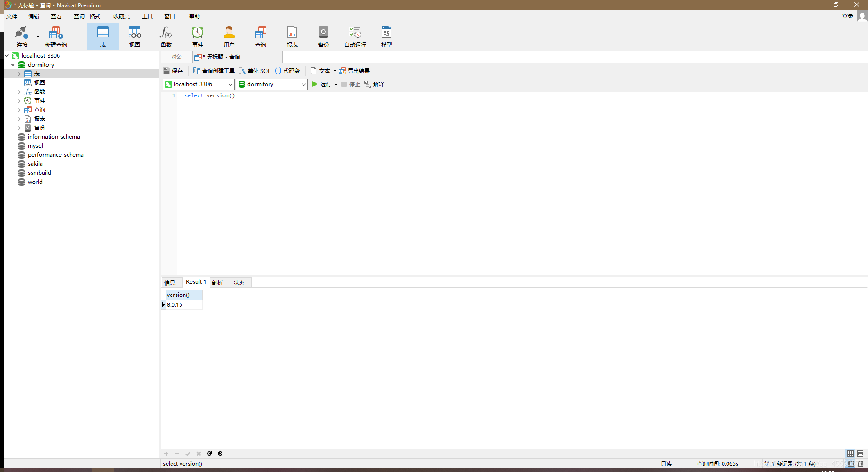The width and height of the screenshot is (868, 472).
Task: Refresh the result grid
Action: pos(209,454)
